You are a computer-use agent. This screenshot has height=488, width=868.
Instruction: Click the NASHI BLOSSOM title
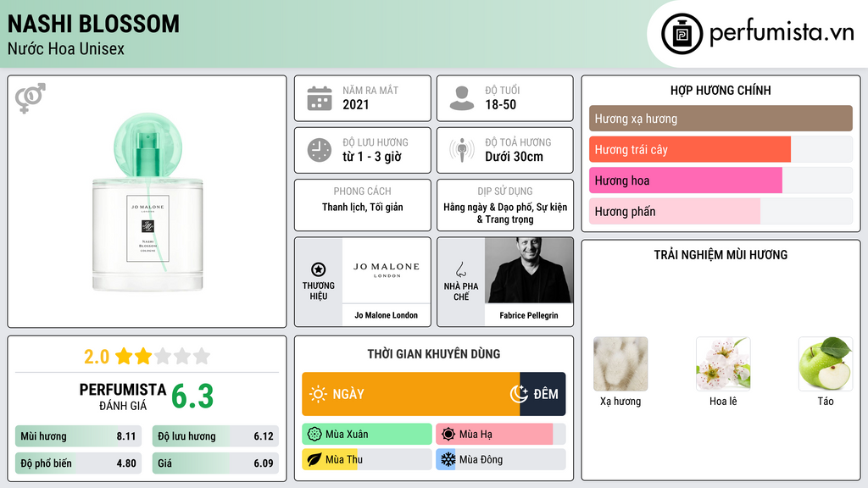tap(93, 24)
